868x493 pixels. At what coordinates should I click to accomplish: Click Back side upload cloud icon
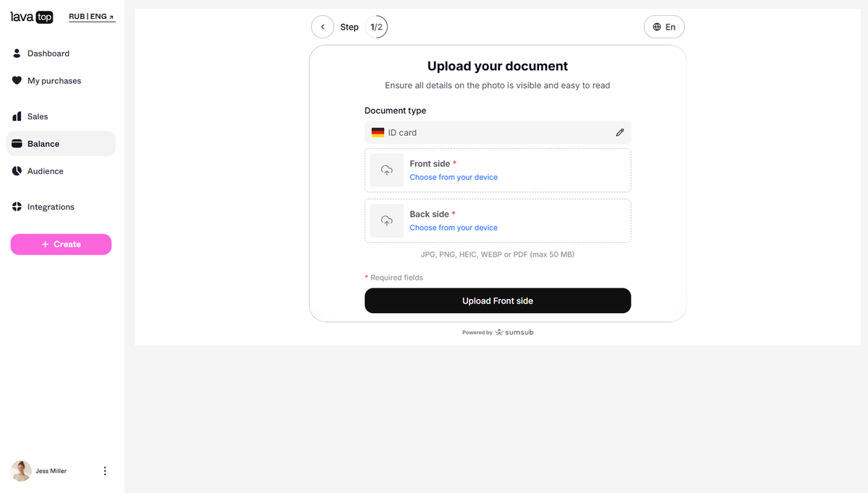click(387, 220)
